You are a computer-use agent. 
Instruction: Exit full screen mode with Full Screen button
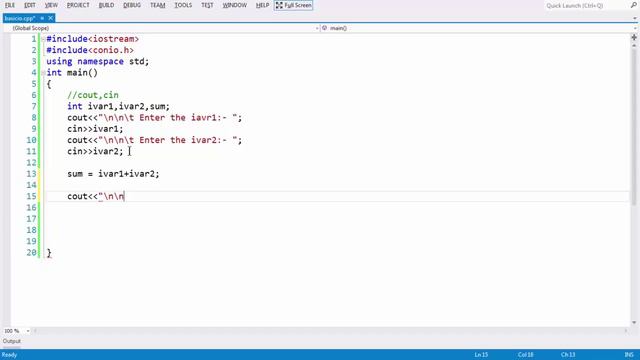point(293,5)
